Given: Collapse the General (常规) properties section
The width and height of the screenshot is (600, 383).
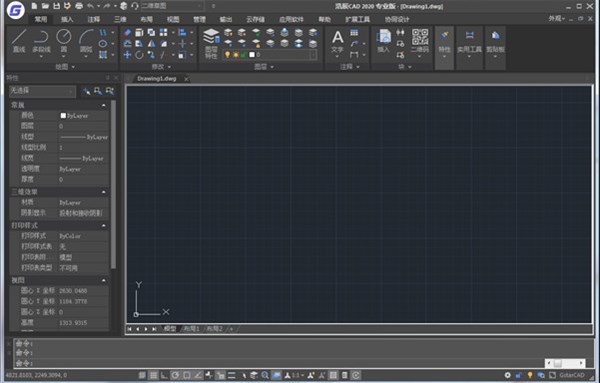Looking at the screenshot, I should coord(104,105).
